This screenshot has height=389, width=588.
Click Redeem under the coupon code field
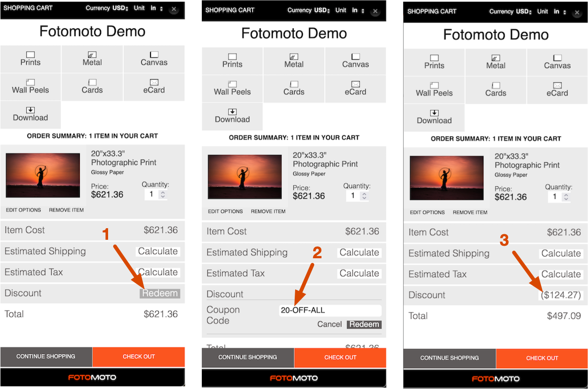364,324
